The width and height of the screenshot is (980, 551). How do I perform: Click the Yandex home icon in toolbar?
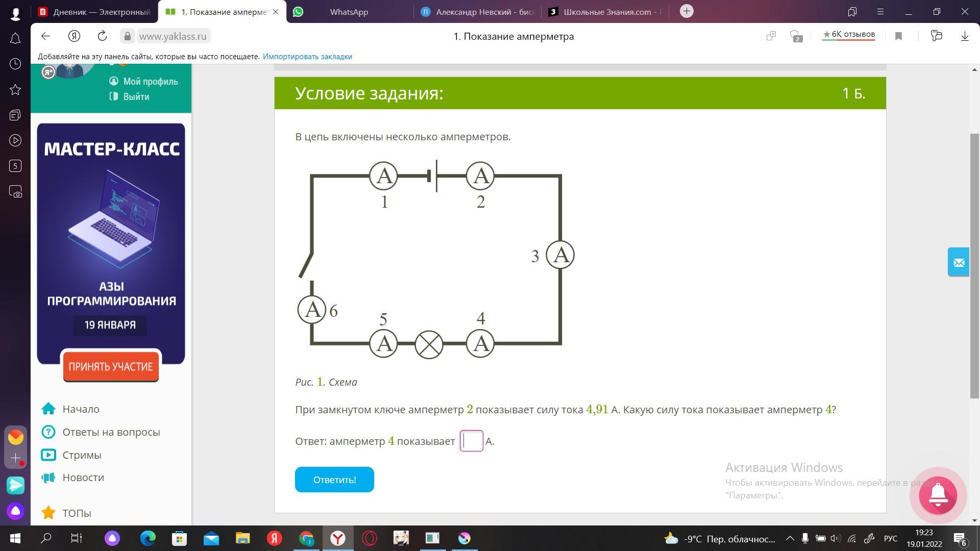click(74, 36)
